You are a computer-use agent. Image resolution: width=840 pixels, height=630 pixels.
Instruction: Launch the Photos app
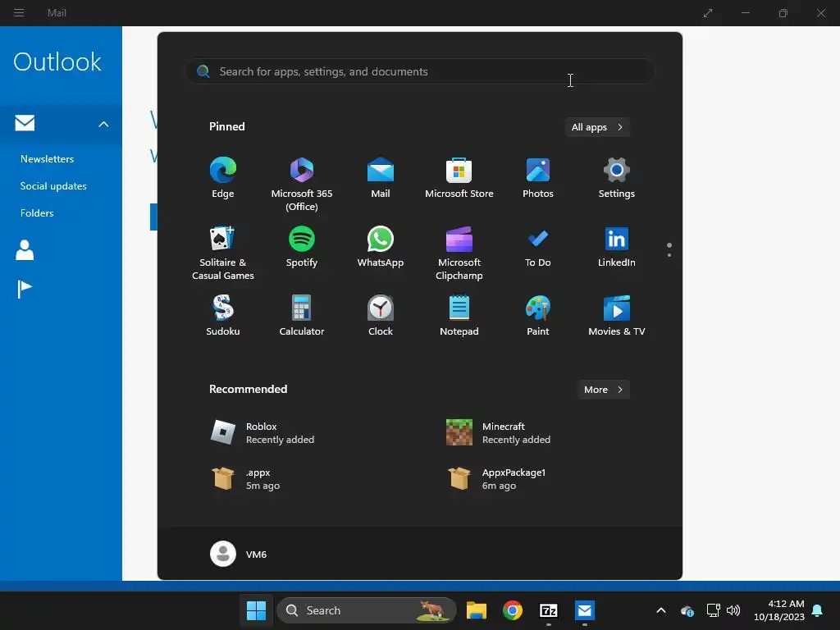click(x=538, y=178)
